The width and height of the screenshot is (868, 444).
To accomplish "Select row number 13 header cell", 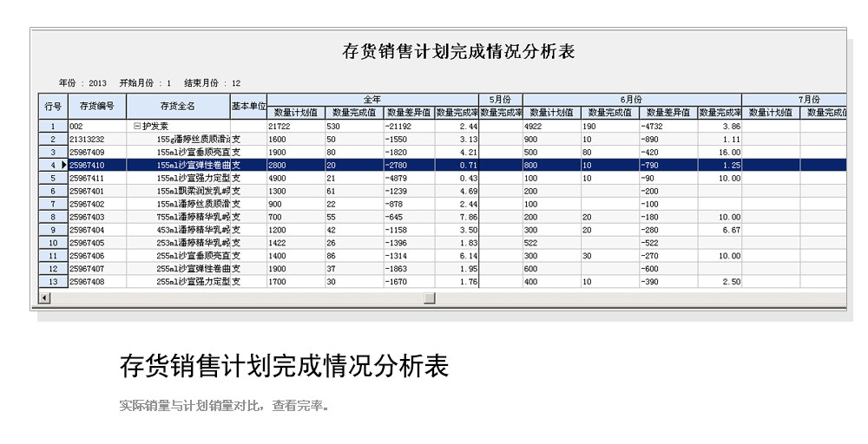I will point(53,282).
